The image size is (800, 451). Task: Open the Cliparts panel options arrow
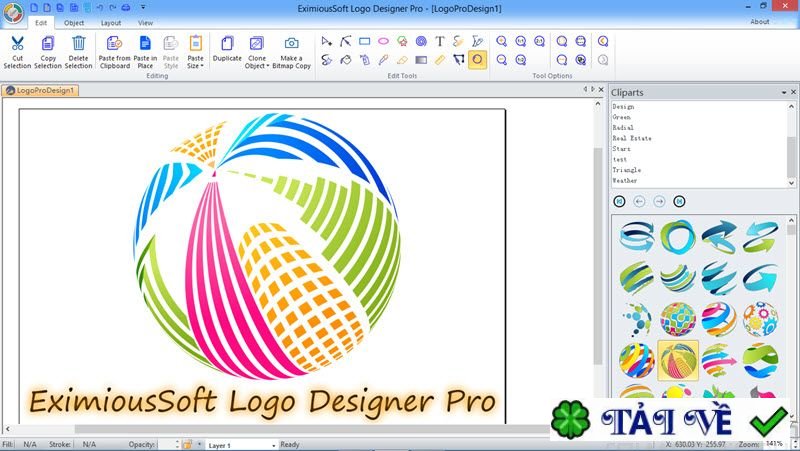[x=784, y=92]
